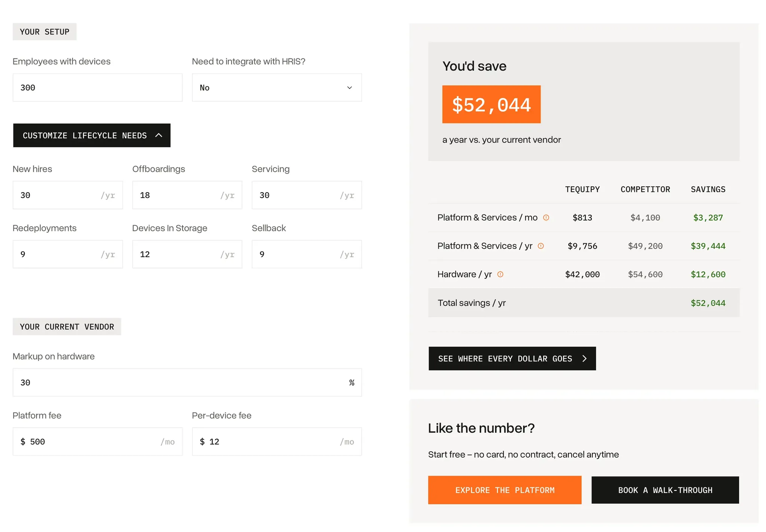Edit the Sellback per year field
This screenshot has width=766, height=532.
[307, 254]
